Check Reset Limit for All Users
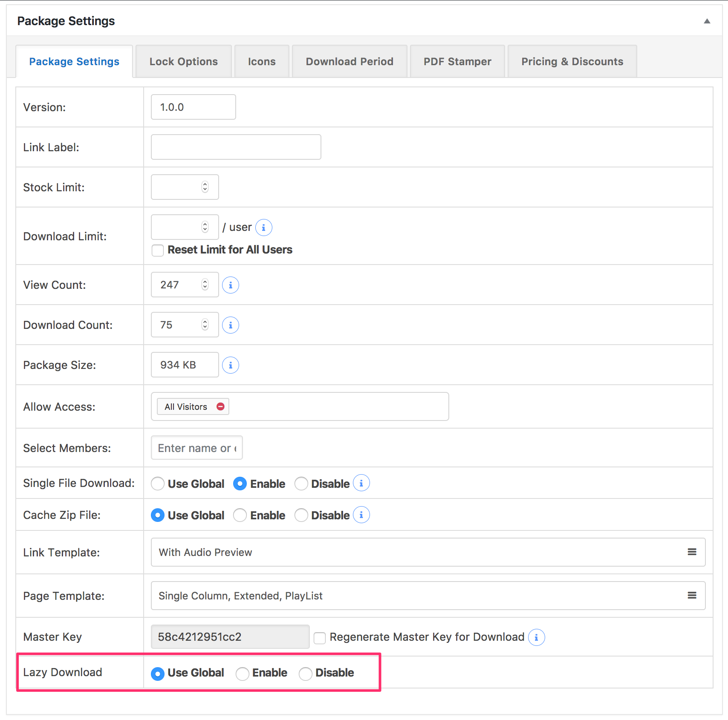728x720 pixels. pos(158,250)
